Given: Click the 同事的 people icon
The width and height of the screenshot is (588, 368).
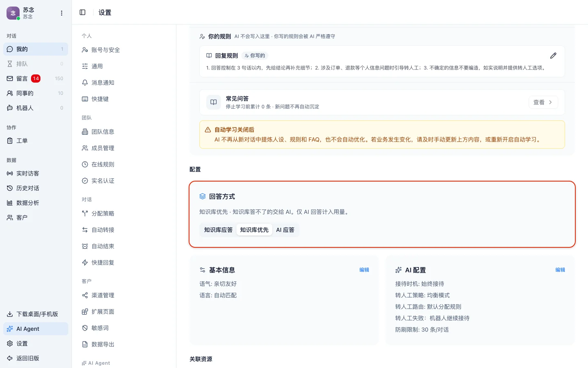Looking at the screenshot, I should [x=10, y=93].
